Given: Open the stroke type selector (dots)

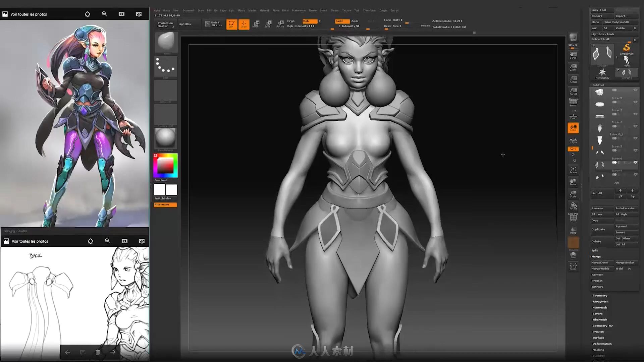Looking at the screenshot, I should tap(166, 66).
